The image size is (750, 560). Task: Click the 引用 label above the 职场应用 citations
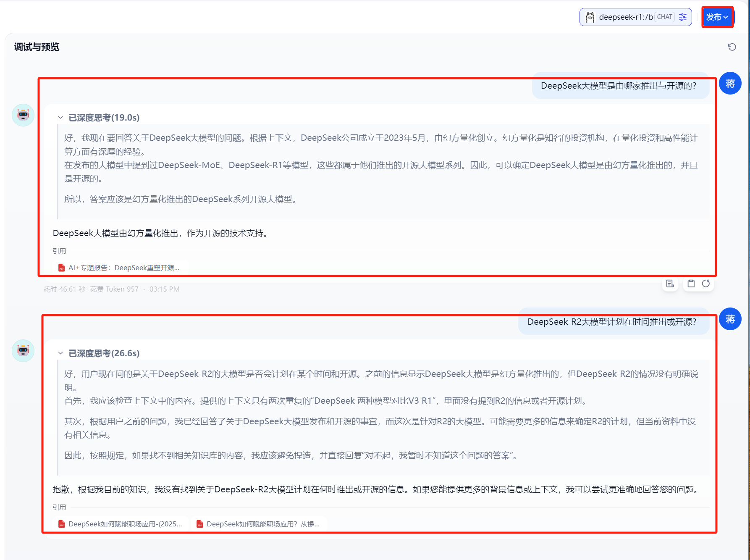[59, 507]
